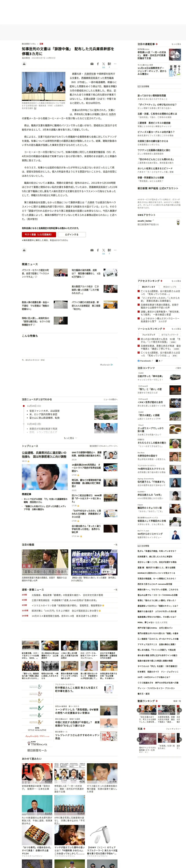Click previous arrow in 写真 carousel
The width and height of the screenshot is (186, 868).
point(139,739)
